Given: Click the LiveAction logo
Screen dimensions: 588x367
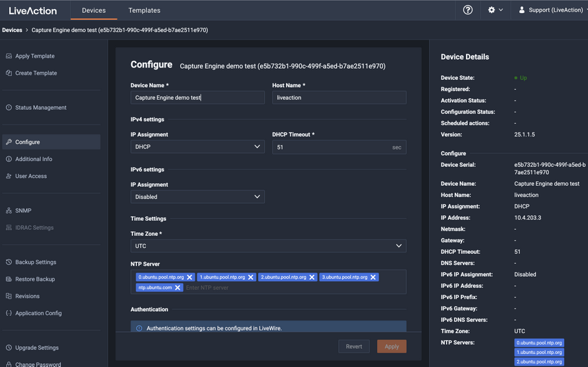Looking at the screenshot, I should (x=32, y=10).
